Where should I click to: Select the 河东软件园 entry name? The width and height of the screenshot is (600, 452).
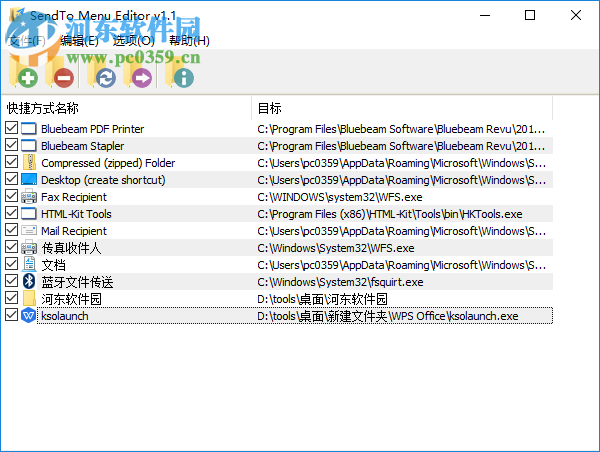[71, 299]
